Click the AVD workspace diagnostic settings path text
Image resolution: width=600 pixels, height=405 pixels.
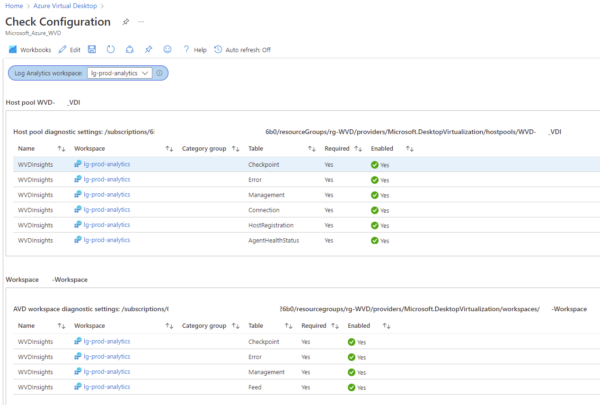300,309
